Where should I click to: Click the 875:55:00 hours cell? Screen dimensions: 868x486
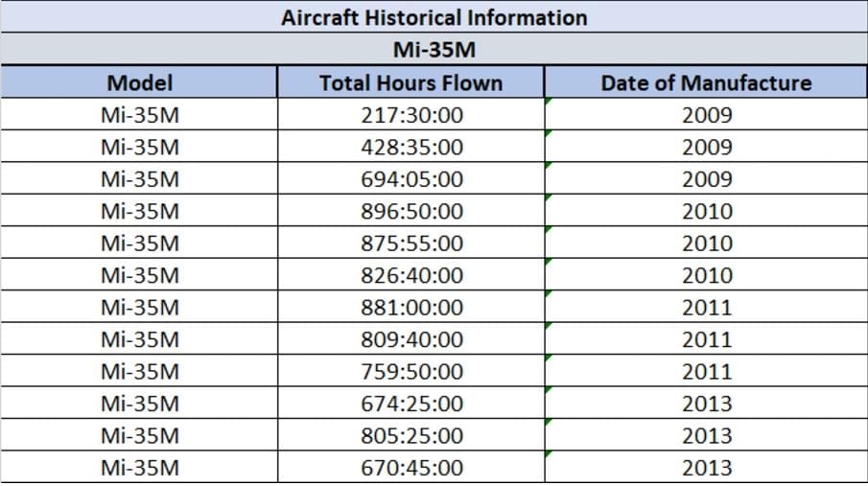pos(411,243)
